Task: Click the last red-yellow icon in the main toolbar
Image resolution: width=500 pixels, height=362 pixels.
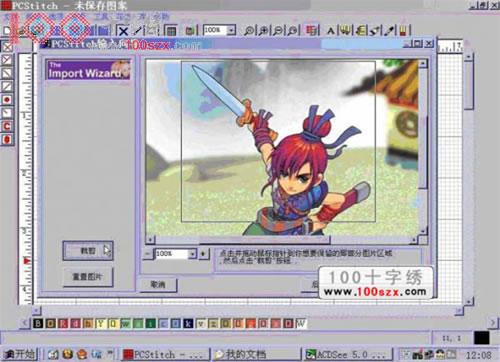Action: pos(403,31)
